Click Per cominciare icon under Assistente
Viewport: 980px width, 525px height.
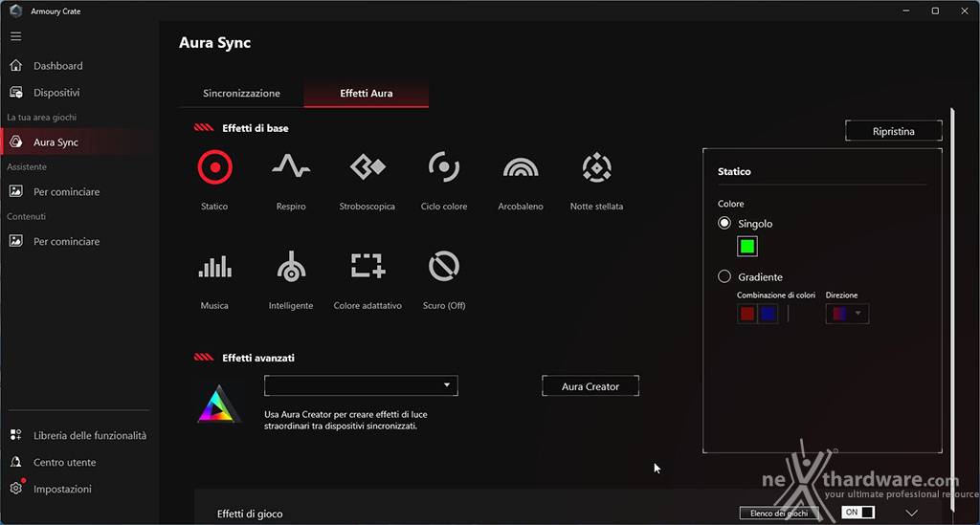[16, 191]
